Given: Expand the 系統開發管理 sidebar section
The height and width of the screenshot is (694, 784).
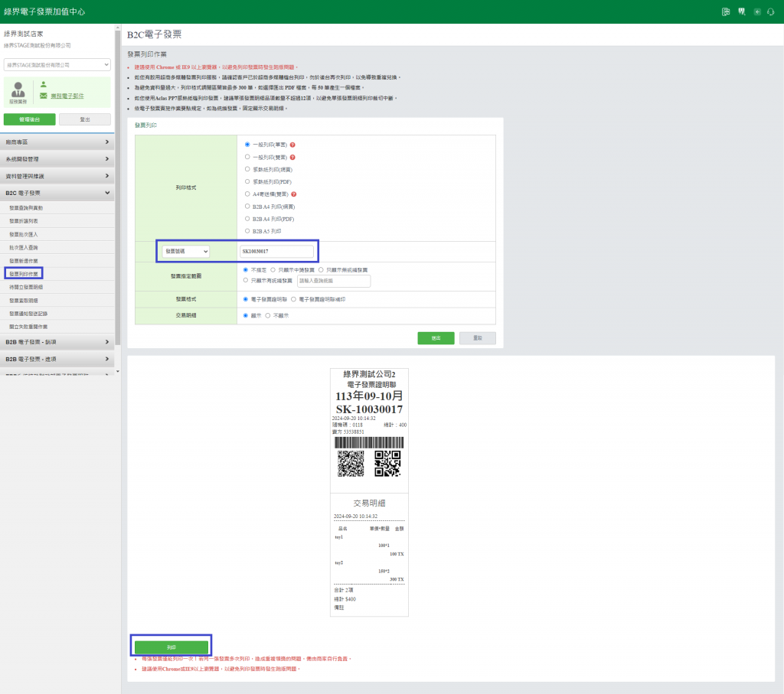Looking at the screenshot, I should point(57,159).
